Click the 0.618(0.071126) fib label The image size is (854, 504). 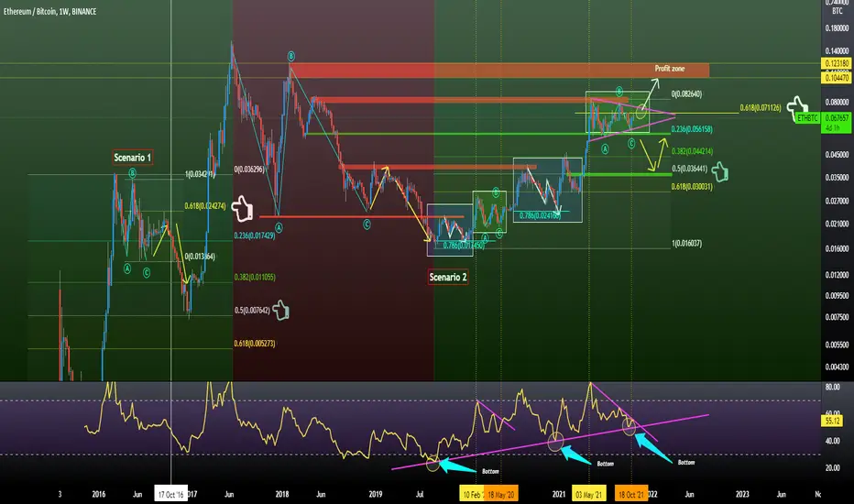761,108
